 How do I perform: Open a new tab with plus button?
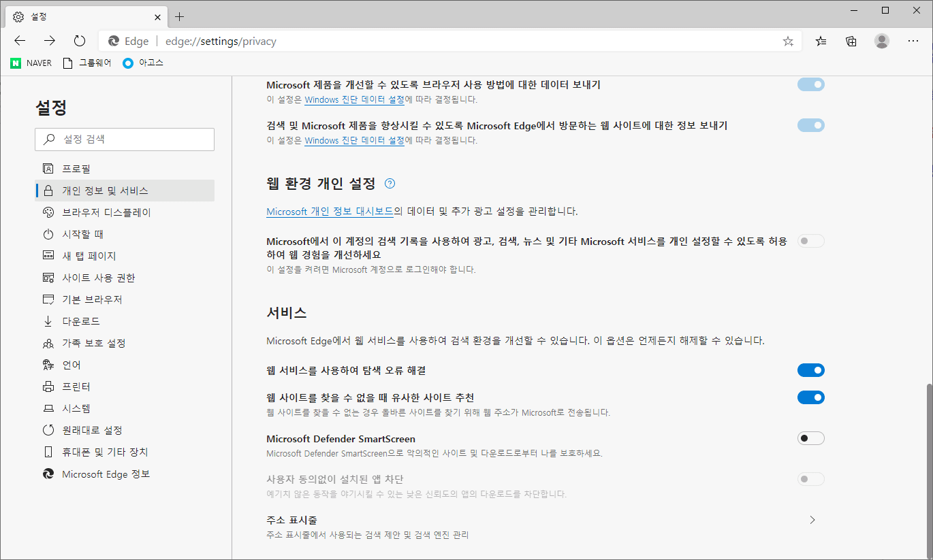pos(180,16)
